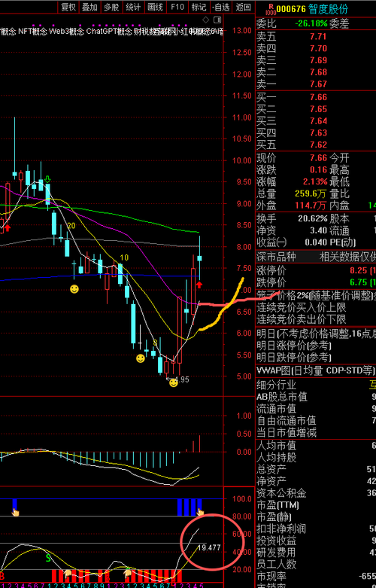Open F10 company information
The width and height of the screenshot is (376, 588).
click(x=177, y=7)
